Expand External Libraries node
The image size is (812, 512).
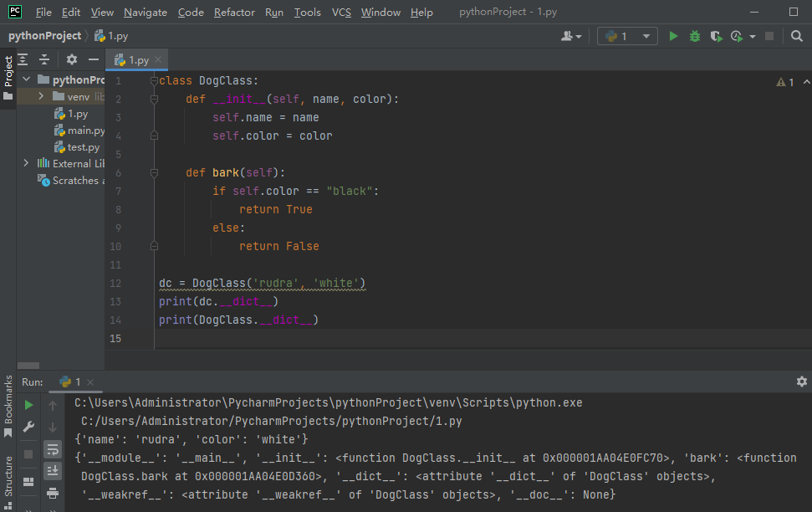26,163
